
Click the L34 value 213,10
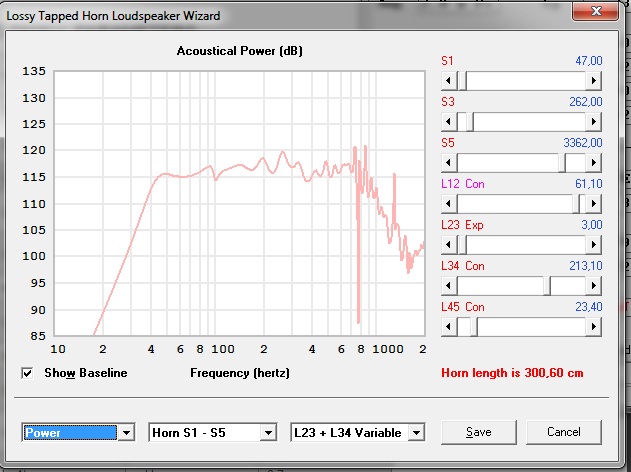[x=586, y=266]
